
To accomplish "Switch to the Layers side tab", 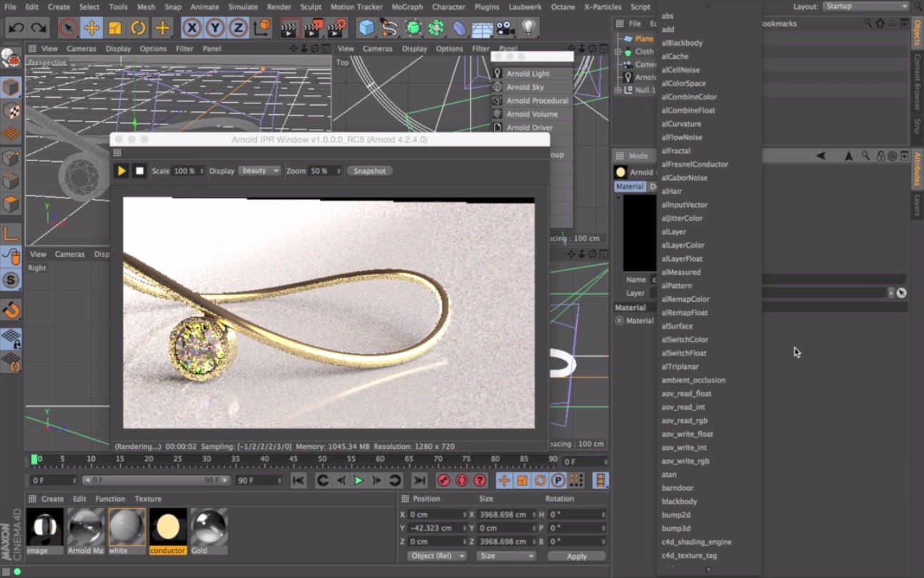I will click(x=918, y=206).
